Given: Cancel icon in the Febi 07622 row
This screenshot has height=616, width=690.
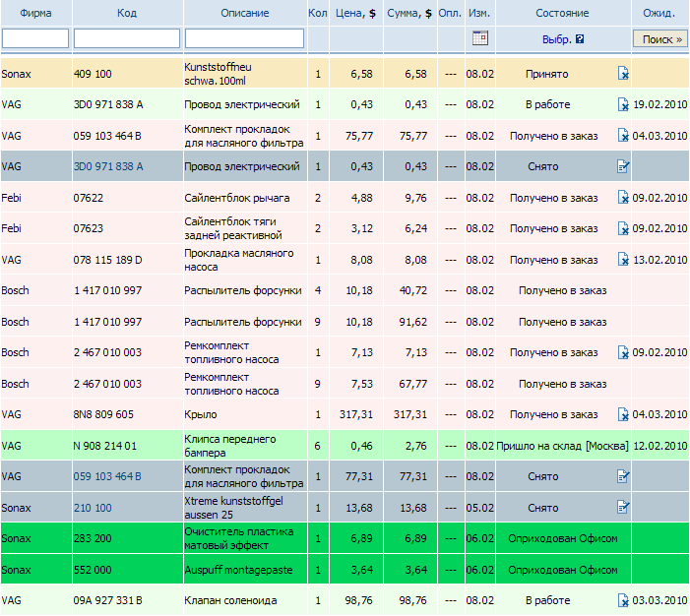Looking at the screenshot, I should [x=623, y=198].
